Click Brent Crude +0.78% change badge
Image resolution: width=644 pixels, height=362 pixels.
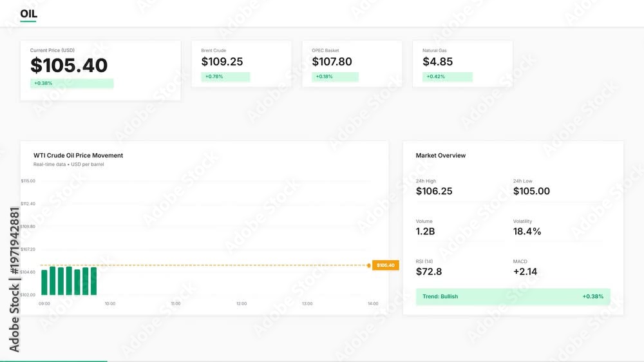(x=225, y=77)
